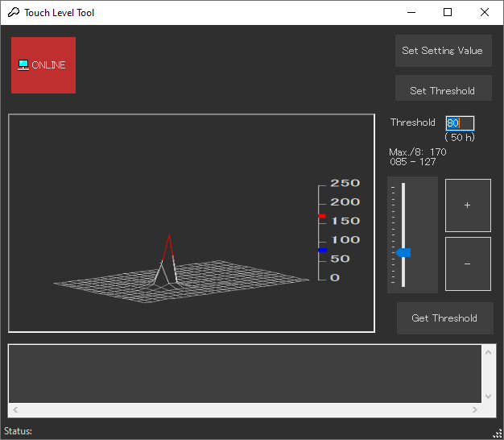
Task: Focus the Threshold value input field
Action: pos(460,123)
